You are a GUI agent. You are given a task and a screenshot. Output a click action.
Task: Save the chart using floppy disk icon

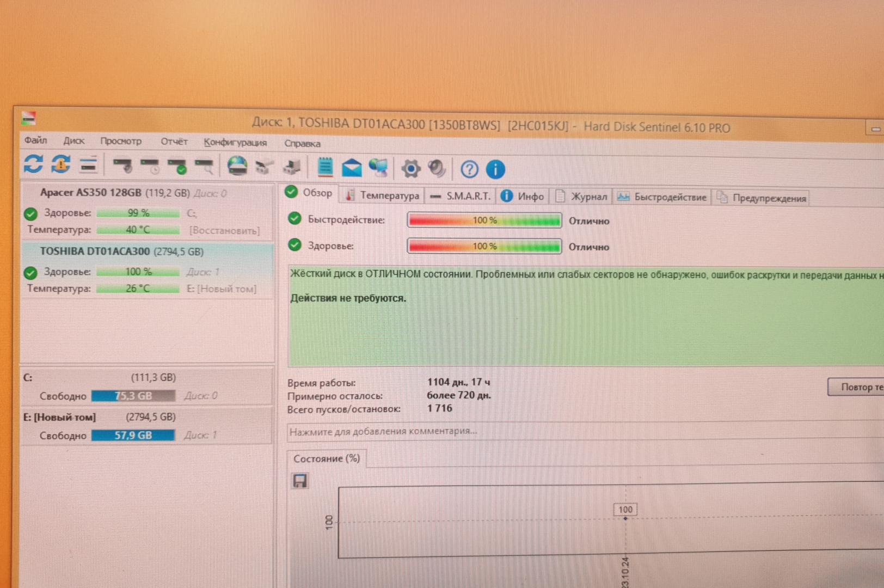(x=300, y=481)
